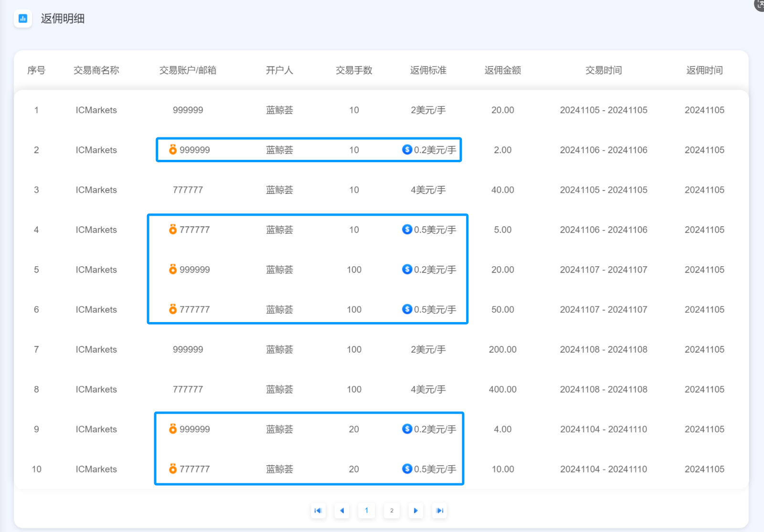Click medal icon in row 10 account
The image size is (764, 532).
pyautogui.click(x=173, y=469)
